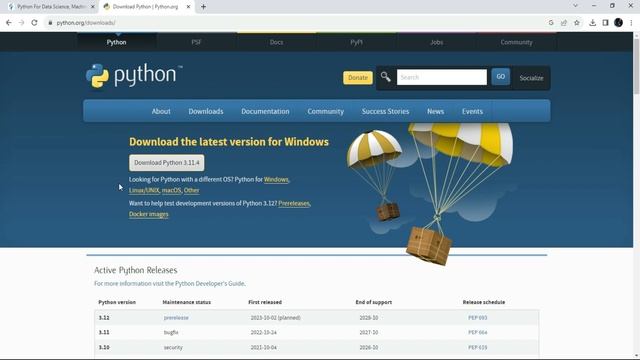Go back using browser back arrow
The width and height of the screenshot is (640, 360).
click(9, 23)
